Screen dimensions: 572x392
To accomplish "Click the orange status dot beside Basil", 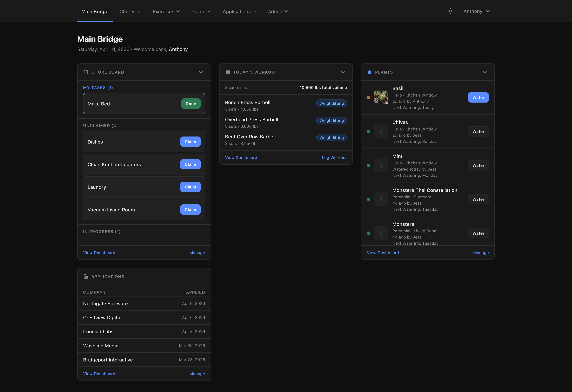I will click(x=368, y=97).
